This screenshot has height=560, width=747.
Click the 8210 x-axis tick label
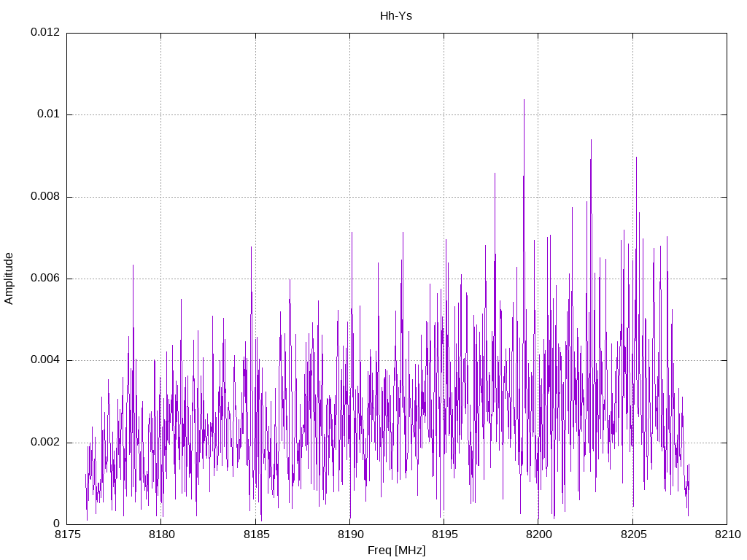[727, 534]
